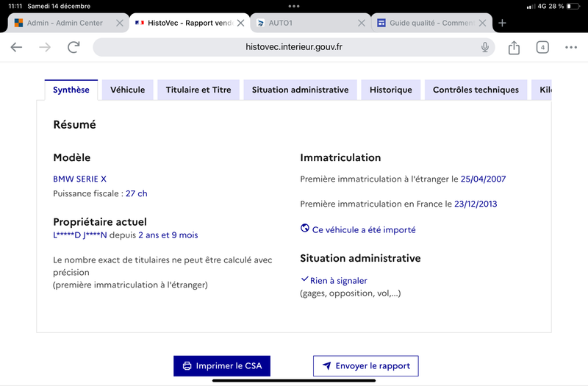This screenshot has height=386, width=588.
Task: Click the checkmark beside Rien à signaler
Action: 304,279
